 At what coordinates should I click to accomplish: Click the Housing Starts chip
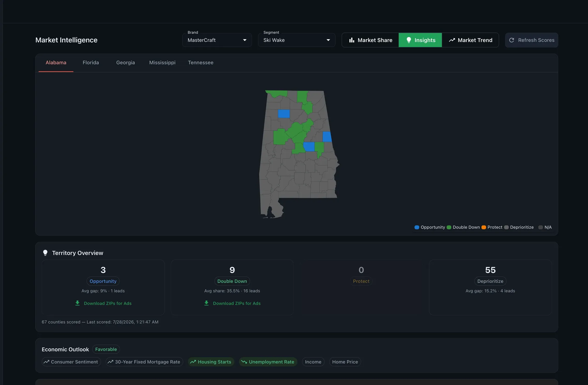(211, 362)
